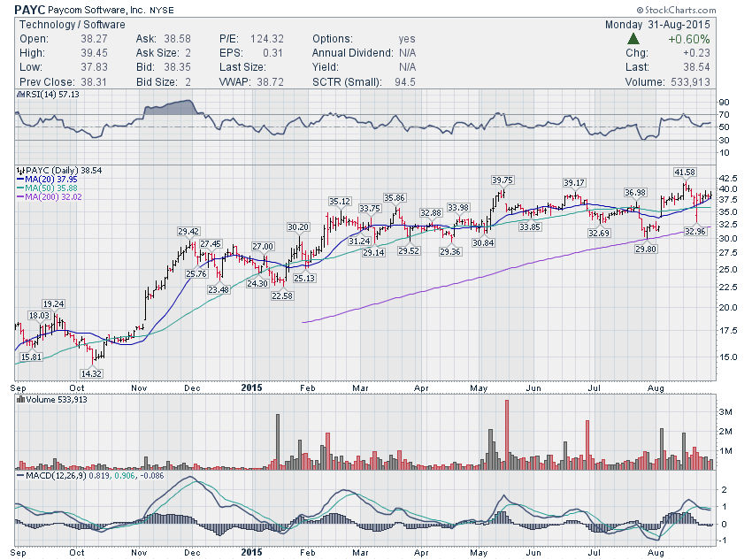Click the PAYC (Daily) price bar icon
This screenshot has width=752, height=560.
click(x=20, y=170)
